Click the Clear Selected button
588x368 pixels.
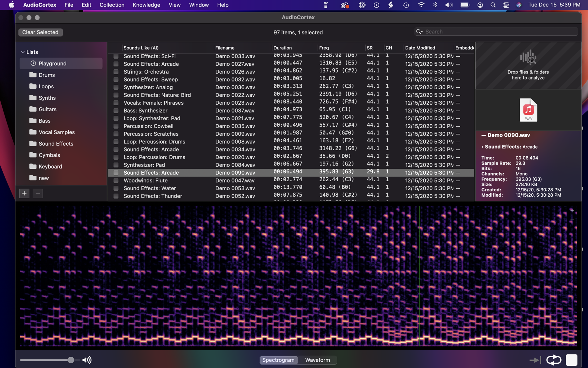(40, 32)
